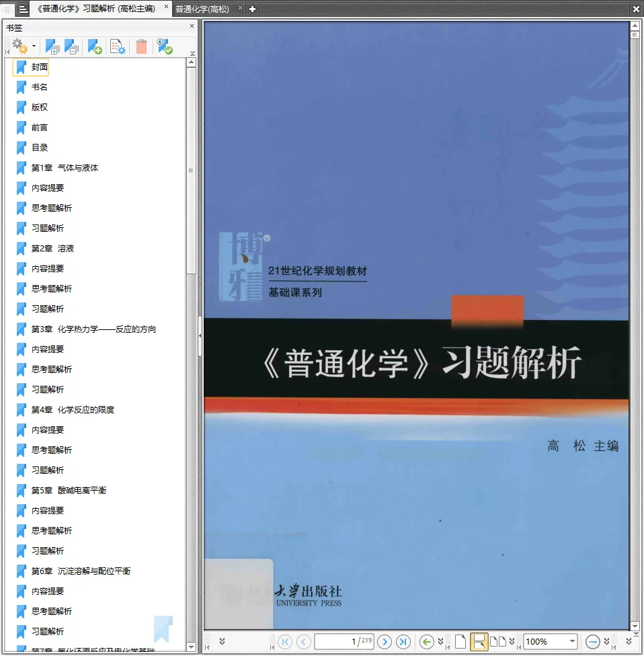Open the sidebar menu icon left of tabs
The width and height of the screenshot is (644, 656).
(24, 9)
